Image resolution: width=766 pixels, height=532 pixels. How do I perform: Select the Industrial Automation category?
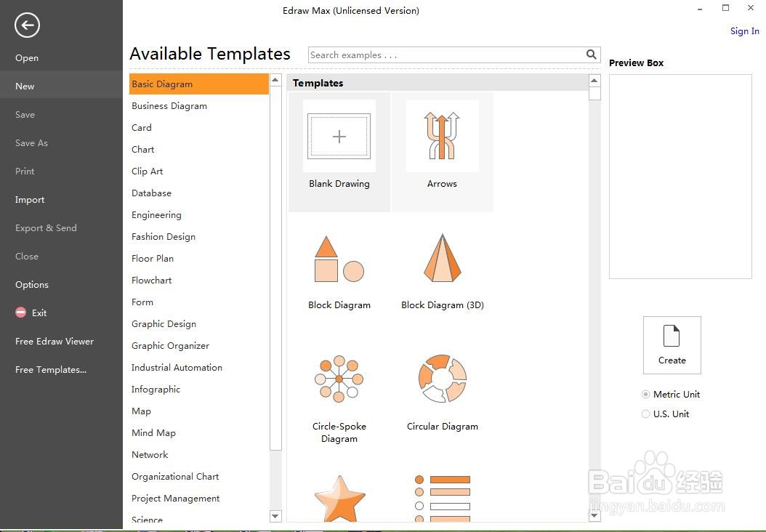pos(177,367)
